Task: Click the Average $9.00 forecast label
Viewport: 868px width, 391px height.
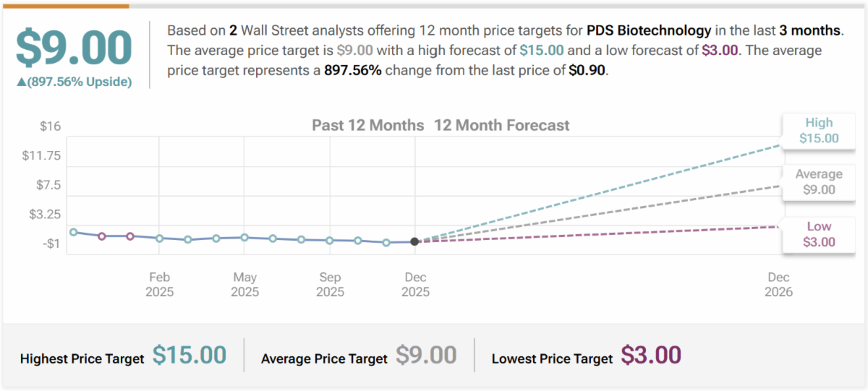Action: coord(819,182)
